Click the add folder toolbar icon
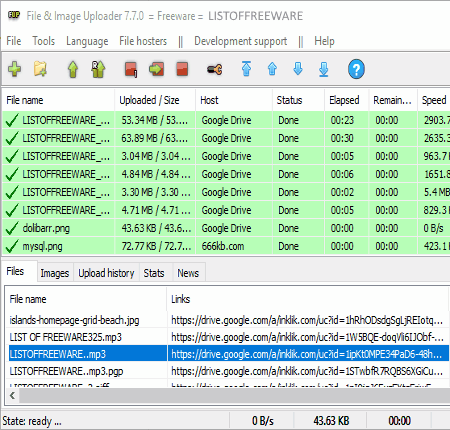The height and width of the screenshot is (430, 450). coord(40,69)
